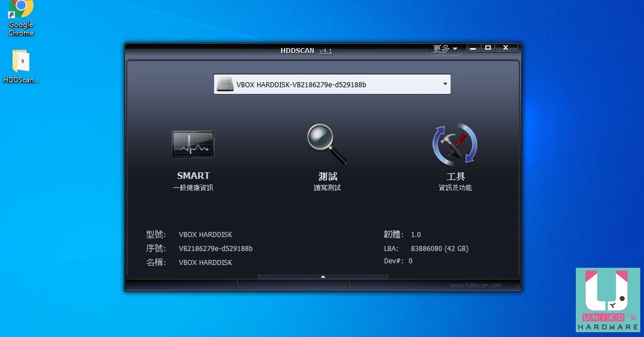
Task: Click the 工具 label
Action: (455, 176)
